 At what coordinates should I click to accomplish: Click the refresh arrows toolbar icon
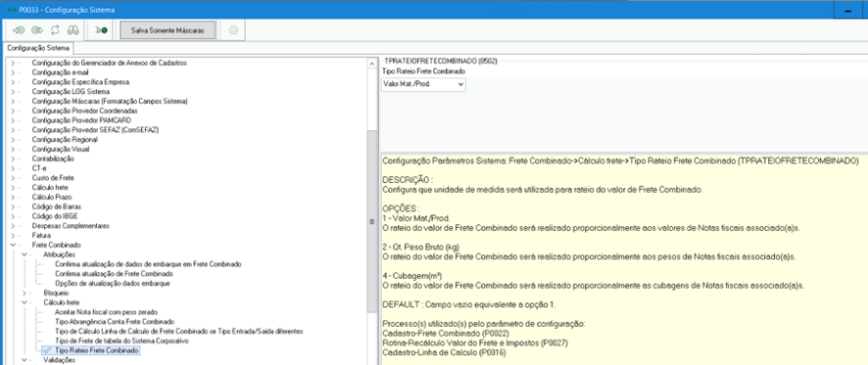pos(56,30)
